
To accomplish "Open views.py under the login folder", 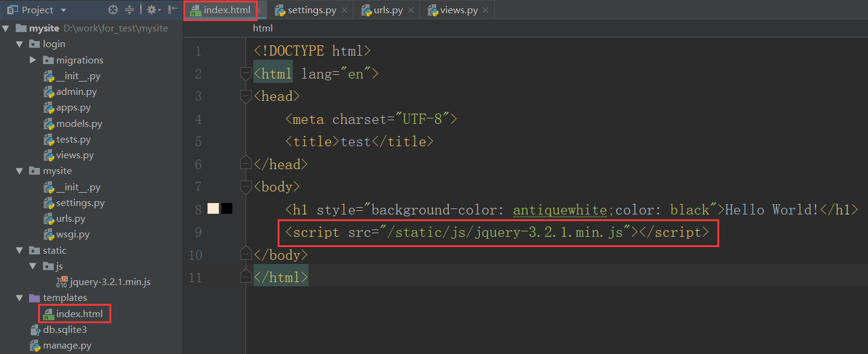I will (75, 155).
